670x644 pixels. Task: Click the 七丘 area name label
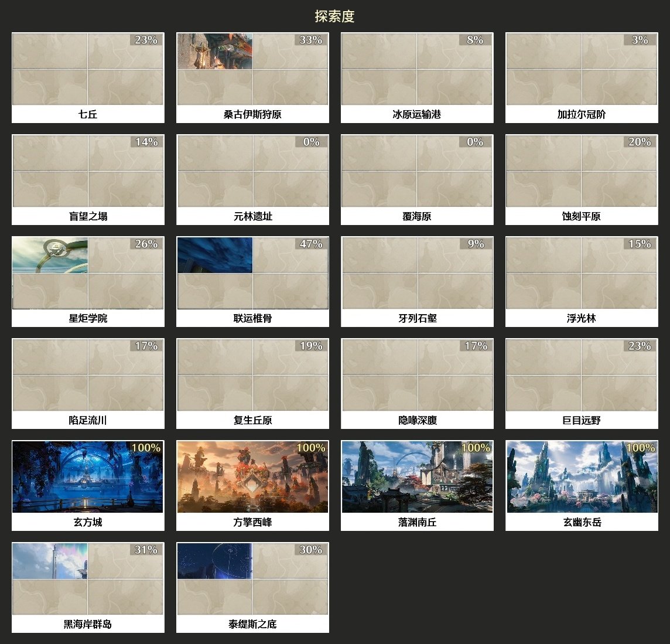click(x=88, y=114)
